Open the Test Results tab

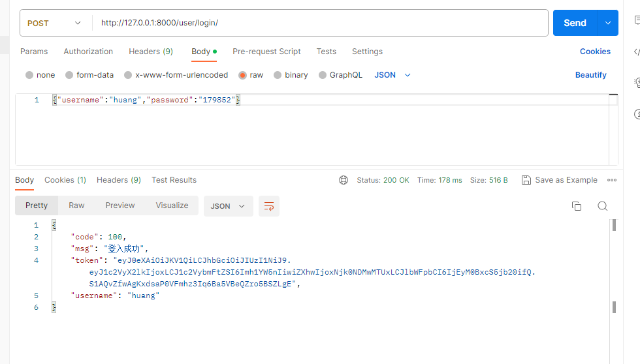(174, 180)
